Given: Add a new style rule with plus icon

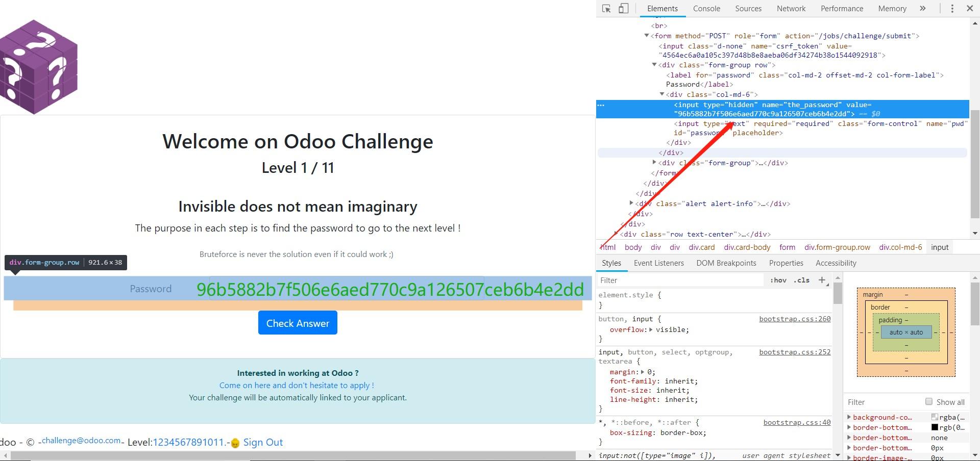Looking at the screenshot, I should point(822,280).
